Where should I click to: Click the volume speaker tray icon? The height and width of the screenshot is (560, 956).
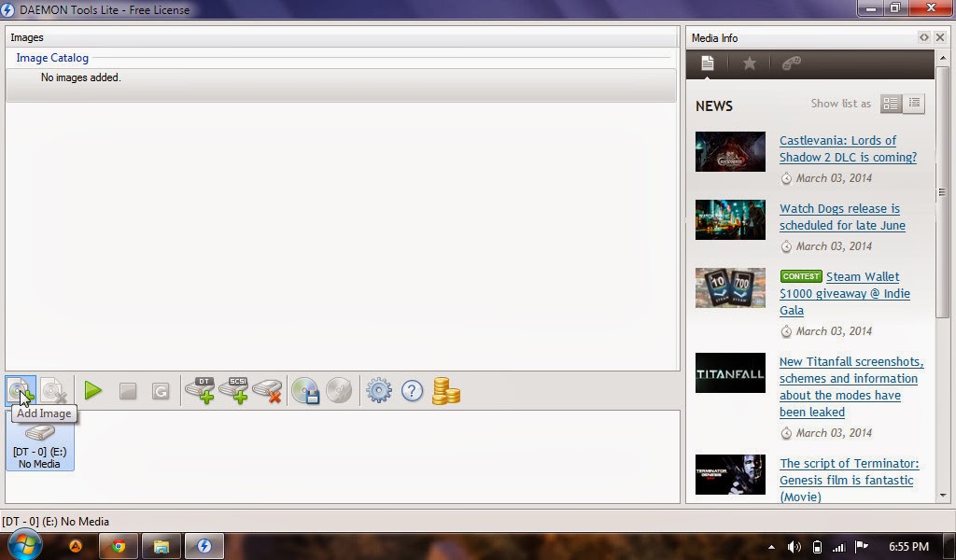pos(794,547)
